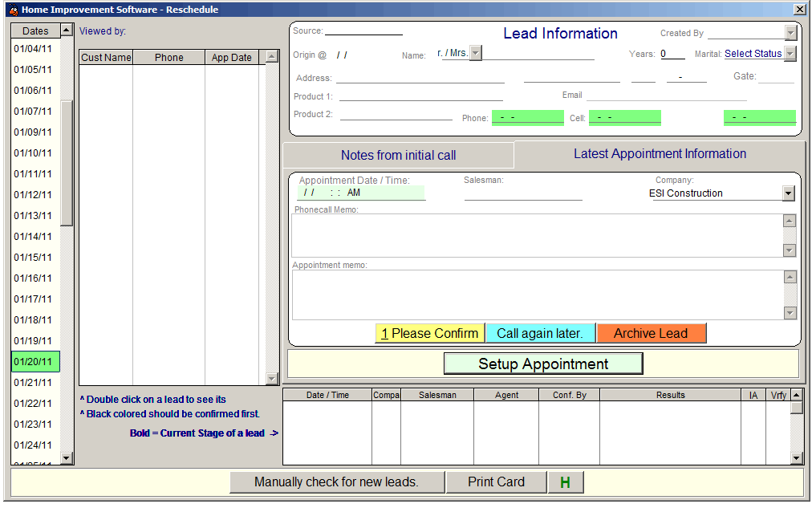This screenshot has width=812, height=508.
Task: Click the 1 Please Confirm button
Action: click(x=430, y=334)
